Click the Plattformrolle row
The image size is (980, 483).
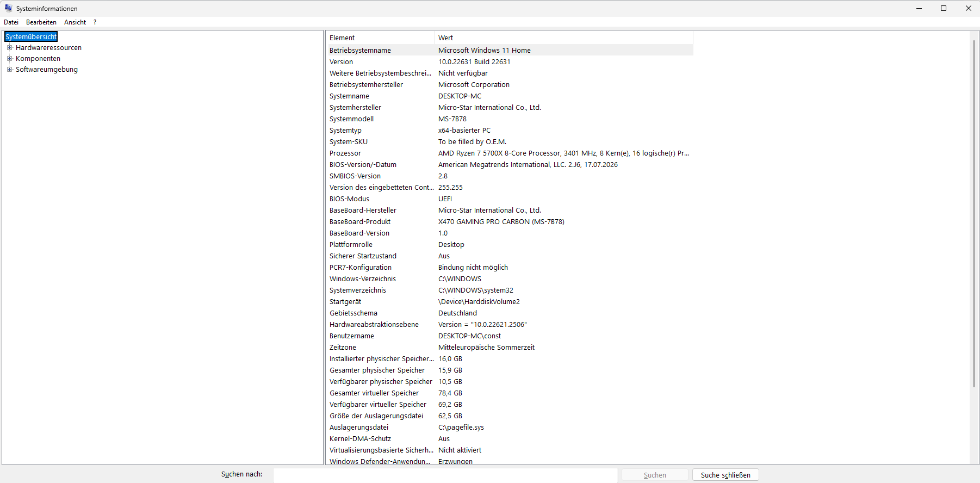[510, 245]
